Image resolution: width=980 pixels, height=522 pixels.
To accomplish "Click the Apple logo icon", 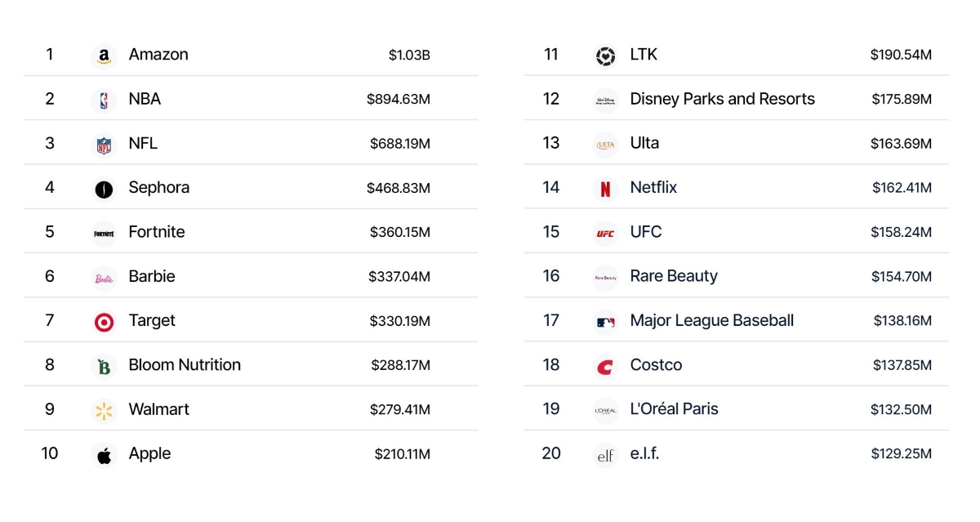I will click(x=104, y=455).
